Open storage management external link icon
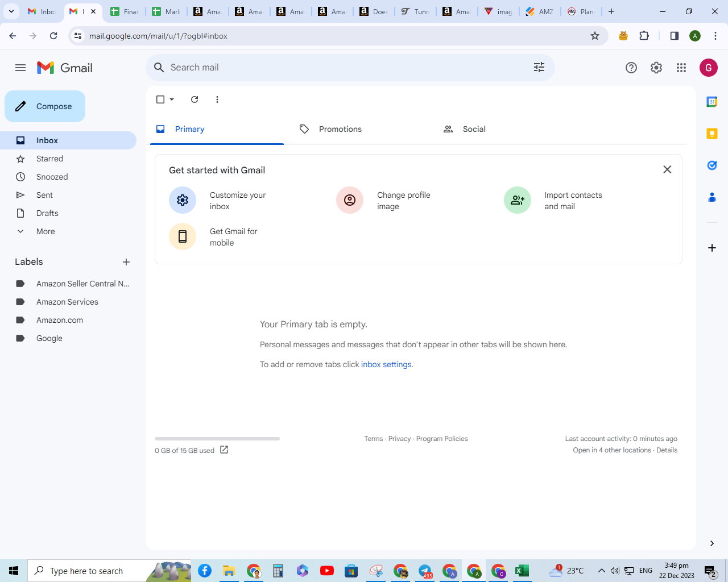The width and height of the screenshot is (728, 582). coord(224,450)
